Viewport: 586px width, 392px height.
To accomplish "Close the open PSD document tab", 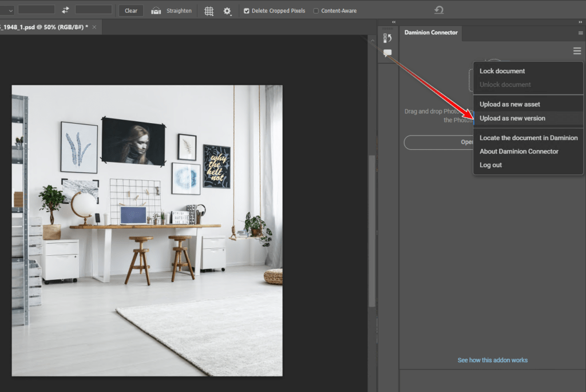I will [x=94, y=27].
